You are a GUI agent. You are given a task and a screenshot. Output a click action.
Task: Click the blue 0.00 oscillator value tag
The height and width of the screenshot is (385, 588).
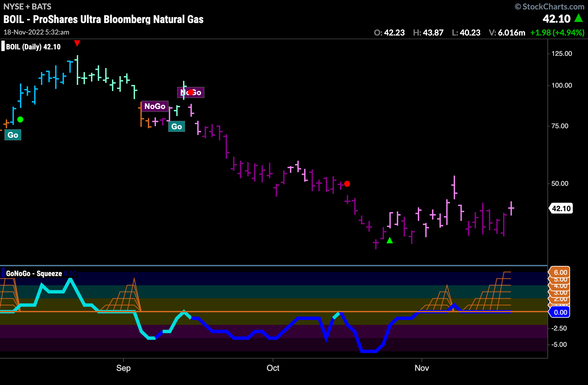tap(560, 312)
